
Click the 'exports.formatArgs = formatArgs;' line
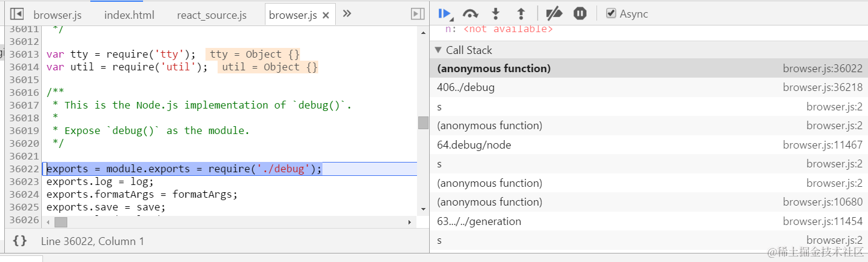coord(142,194)
